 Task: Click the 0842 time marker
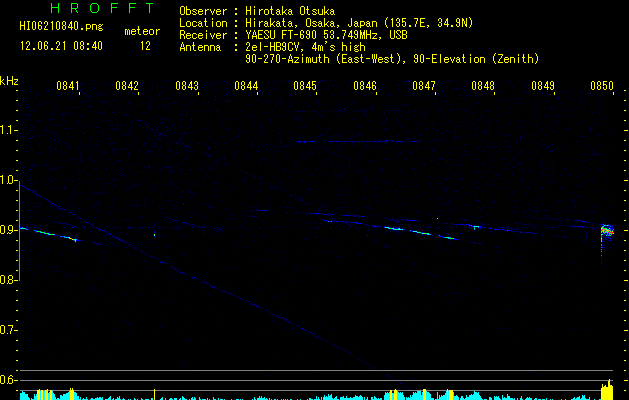(x=127, y=85)
